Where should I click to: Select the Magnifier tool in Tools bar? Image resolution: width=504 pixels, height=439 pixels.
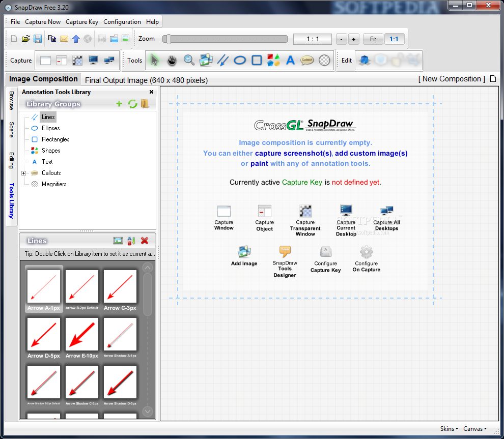(324, 60)
